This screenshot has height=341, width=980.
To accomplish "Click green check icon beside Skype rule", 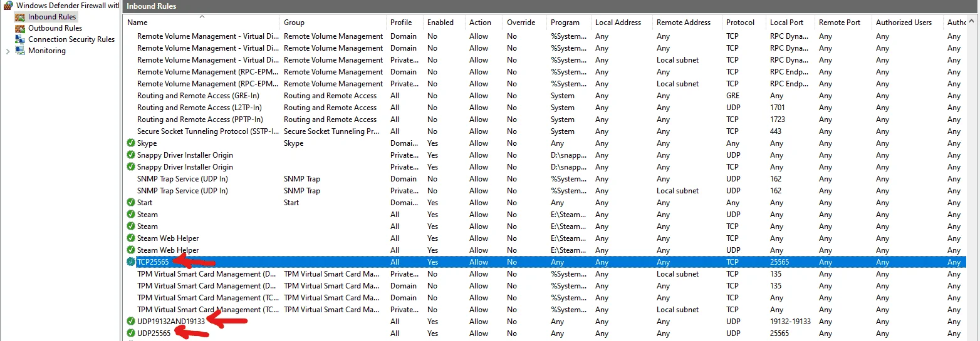I will 130,143.
